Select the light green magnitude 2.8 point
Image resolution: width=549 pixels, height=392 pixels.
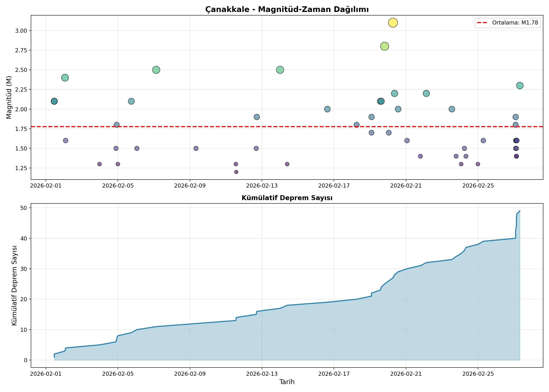click(384, 46)
